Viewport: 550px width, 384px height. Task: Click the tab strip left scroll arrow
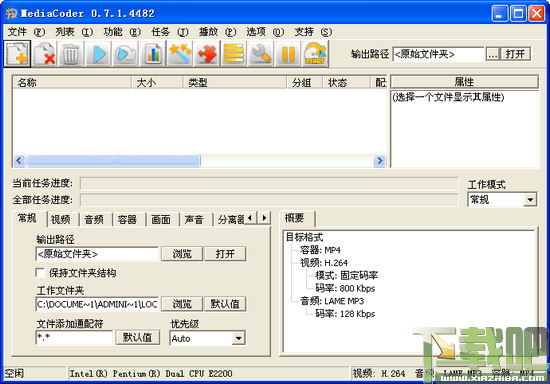pyautogui.click(x=250, y=218)
